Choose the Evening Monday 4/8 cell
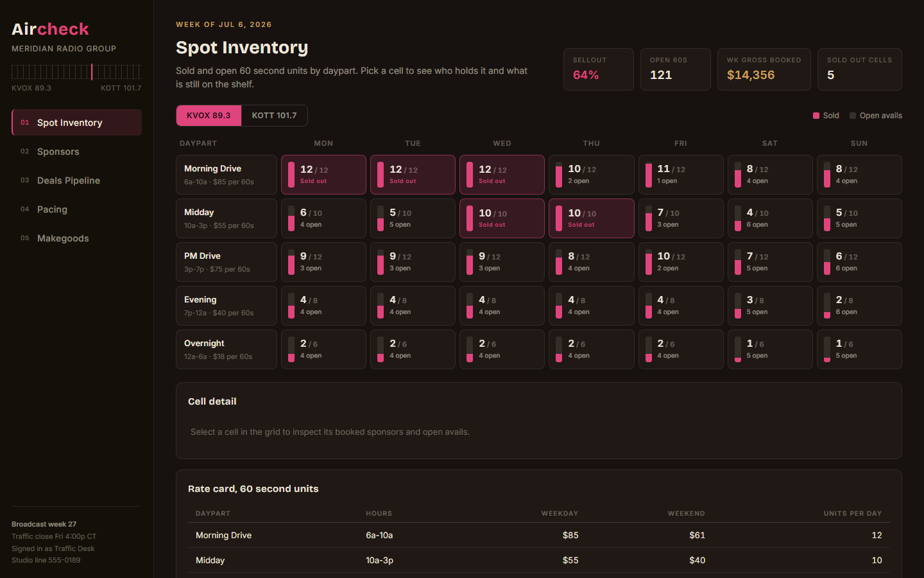The height and width of the screenshot is (578, 924). pyautogui.click(x=323, y=306)
